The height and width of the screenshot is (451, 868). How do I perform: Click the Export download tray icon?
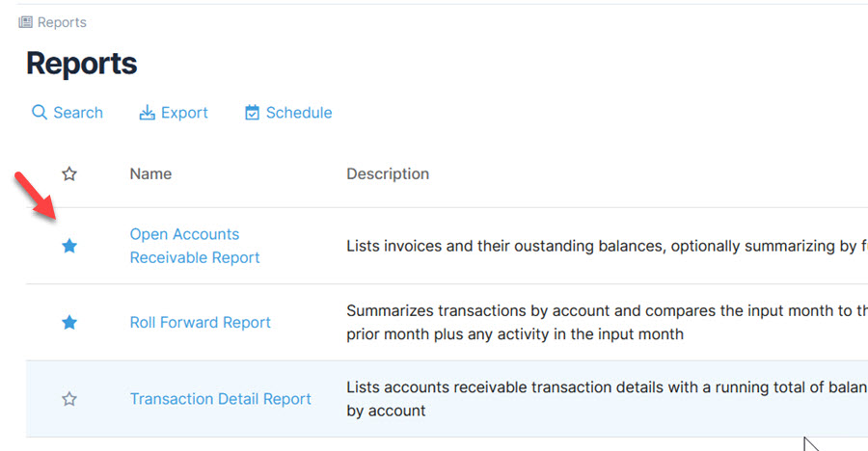tap(148, 113)
